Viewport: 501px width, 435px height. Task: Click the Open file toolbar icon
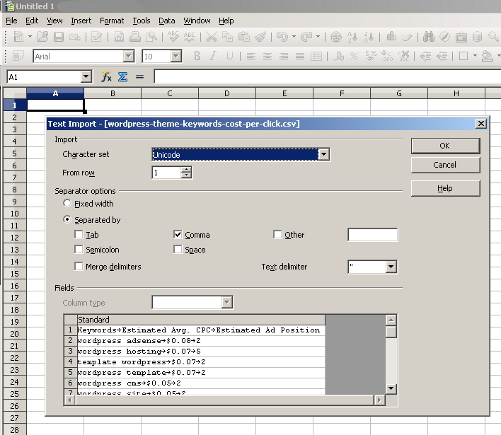(42, 37)
